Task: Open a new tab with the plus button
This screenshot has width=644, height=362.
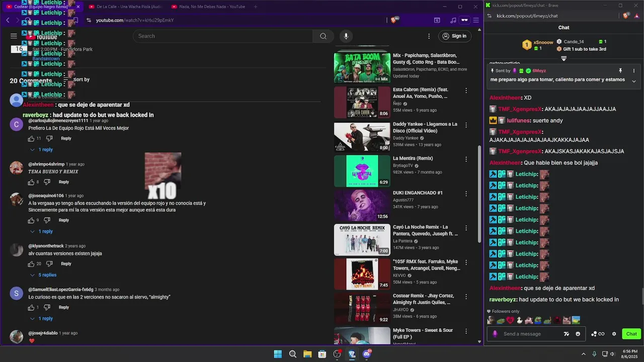Action: (256, 7)
